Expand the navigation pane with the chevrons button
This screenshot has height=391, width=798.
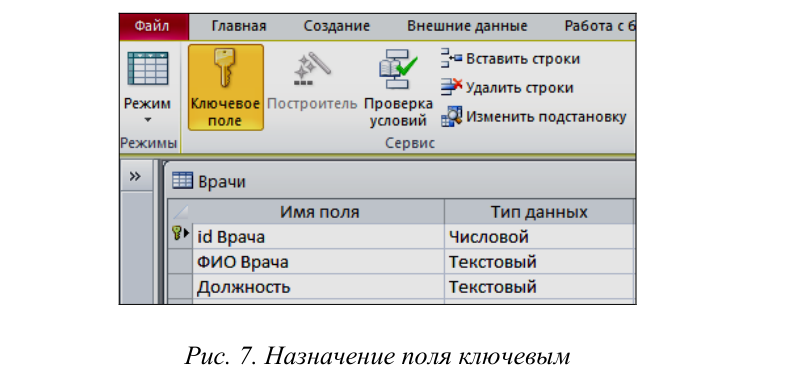point(135,176)
